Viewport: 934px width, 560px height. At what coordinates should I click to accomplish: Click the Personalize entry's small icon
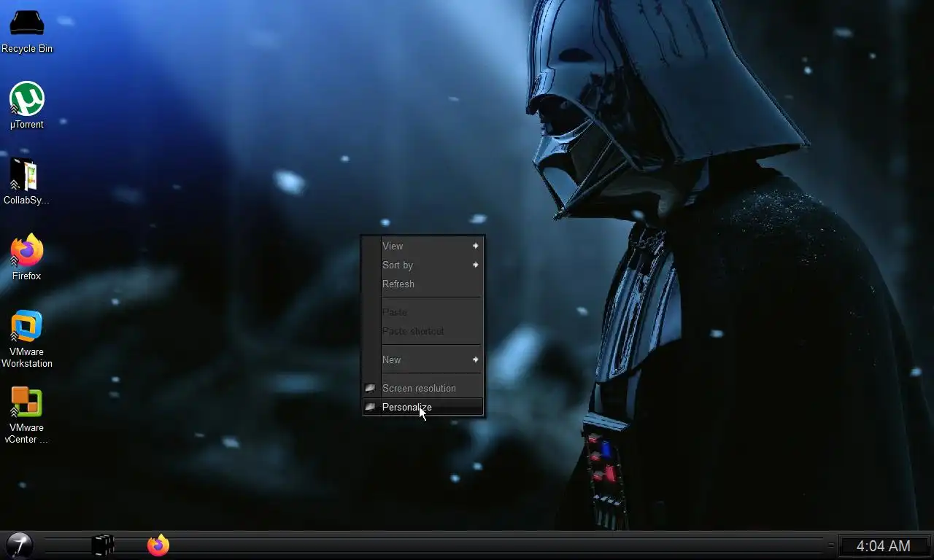point(370,407)
